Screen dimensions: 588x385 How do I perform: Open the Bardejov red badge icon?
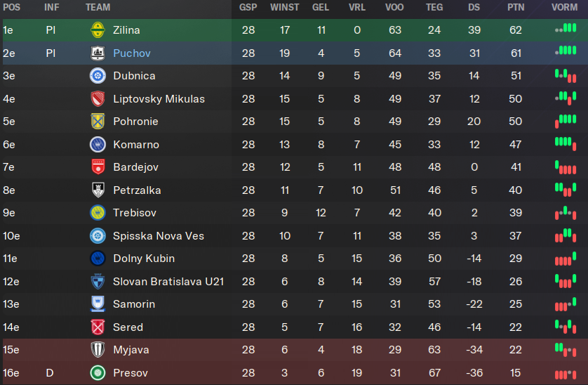tap(98, 167)
